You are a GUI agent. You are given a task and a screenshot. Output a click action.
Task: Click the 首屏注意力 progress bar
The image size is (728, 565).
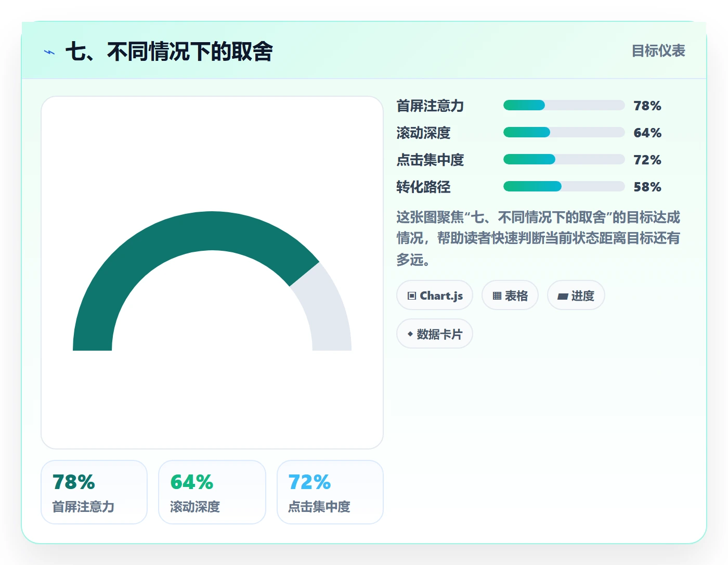pos(564,105)
